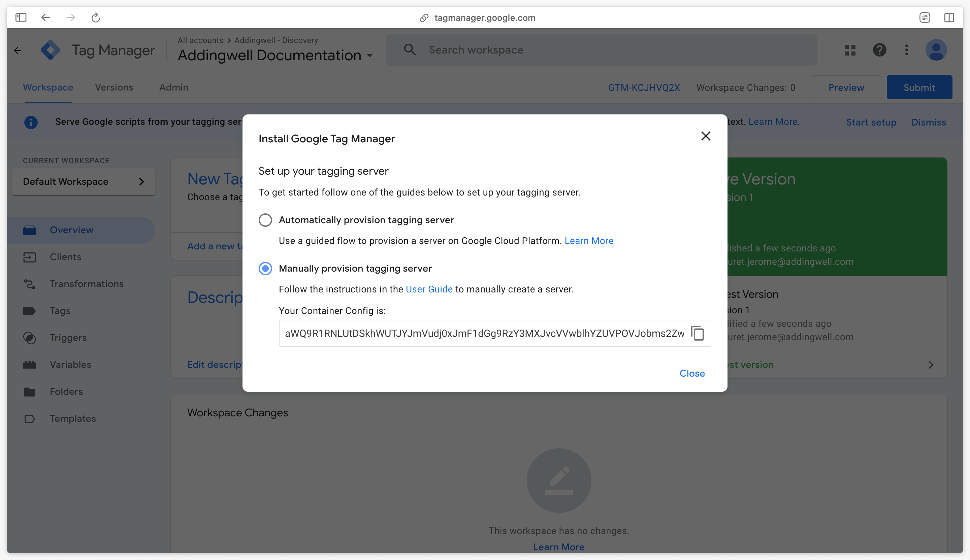This screenshot has width=970, height=560.
Task: Open Templates in the sidebar
Action: (x=73, y=418)
